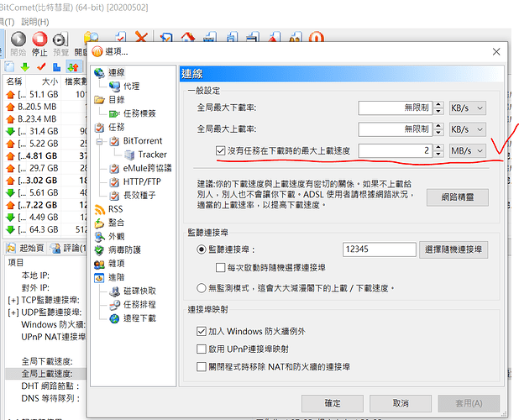The width and height of the screenshot is (519, 420).
Task: Select the 監聽連接埠 radio button
Action: [202, 249]
